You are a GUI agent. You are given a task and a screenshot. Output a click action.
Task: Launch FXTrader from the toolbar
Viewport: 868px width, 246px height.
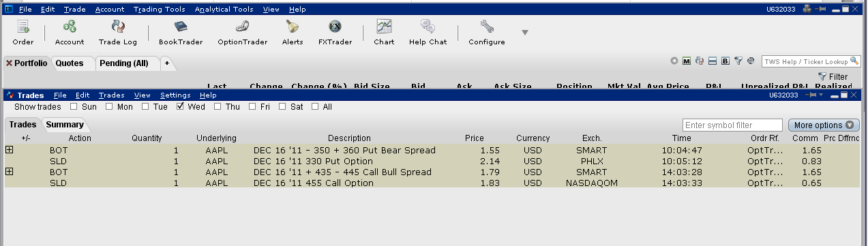335,32
